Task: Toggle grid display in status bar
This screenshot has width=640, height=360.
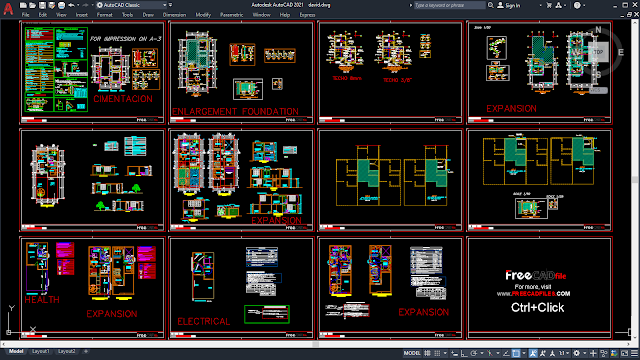Action: click(x=427, y=353)
